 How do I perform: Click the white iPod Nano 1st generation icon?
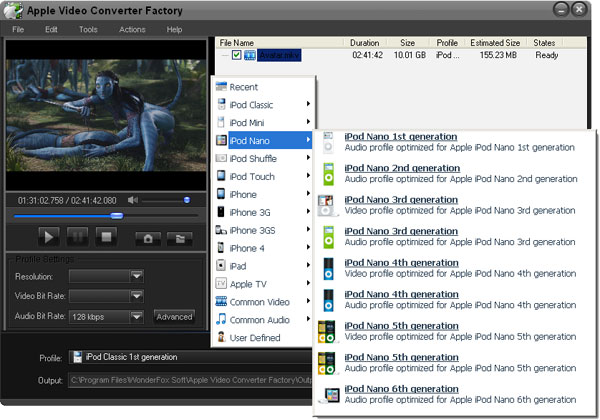[328, 142]
